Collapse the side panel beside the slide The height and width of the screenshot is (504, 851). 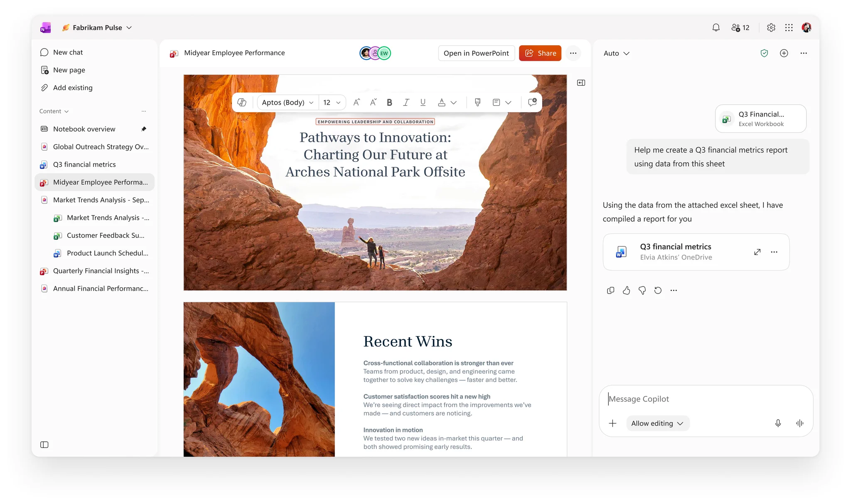tap(581, 83)
